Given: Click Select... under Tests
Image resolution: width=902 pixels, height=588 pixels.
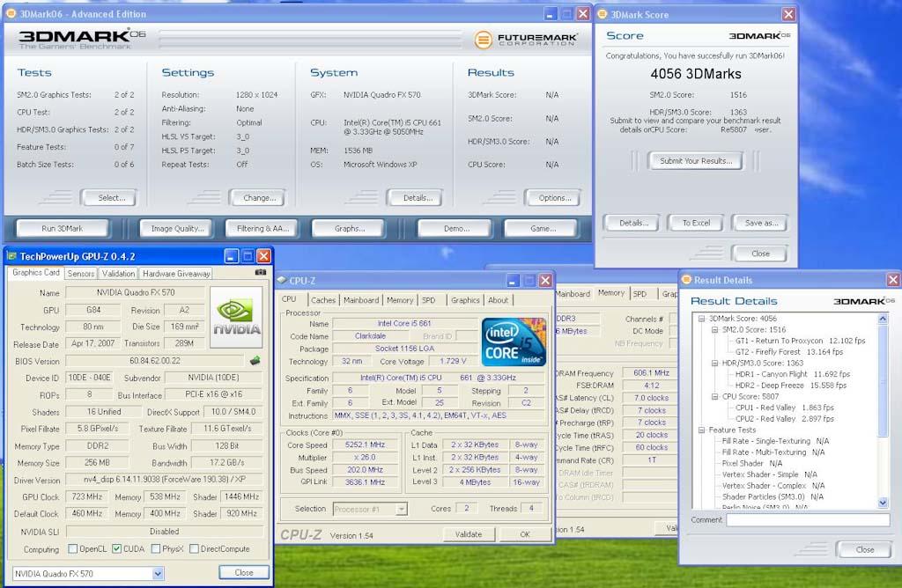Looking at the screenshot, I should tap(111, 198).
